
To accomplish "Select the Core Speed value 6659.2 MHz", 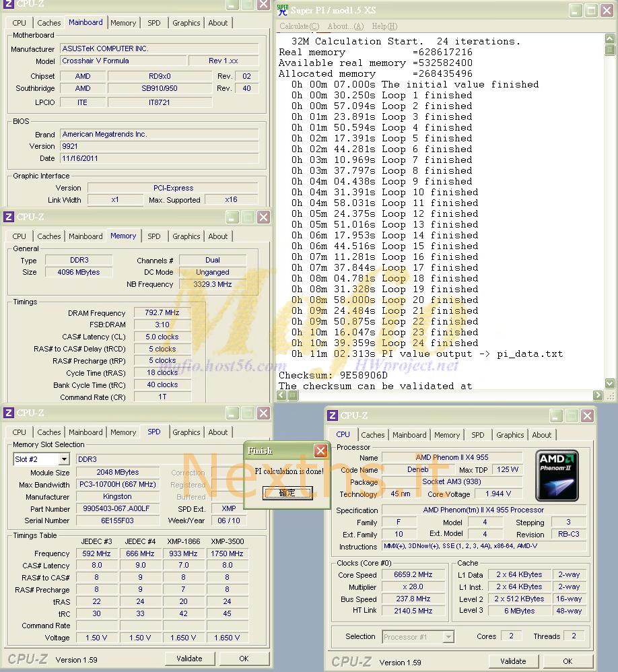I will click(413, 575).
